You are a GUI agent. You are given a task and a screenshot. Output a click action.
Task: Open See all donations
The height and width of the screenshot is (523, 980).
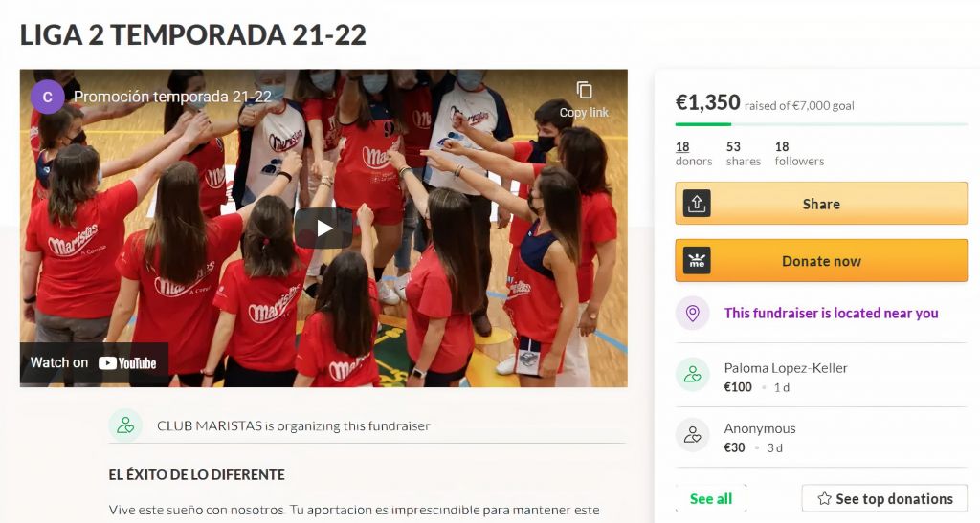711,499
